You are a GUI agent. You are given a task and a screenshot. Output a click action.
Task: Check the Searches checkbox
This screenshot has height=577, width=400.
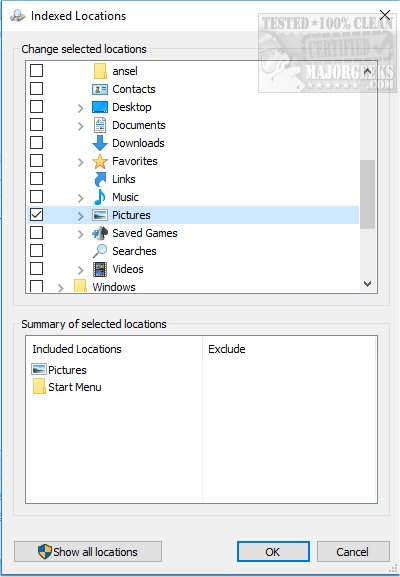click(36, 251)
